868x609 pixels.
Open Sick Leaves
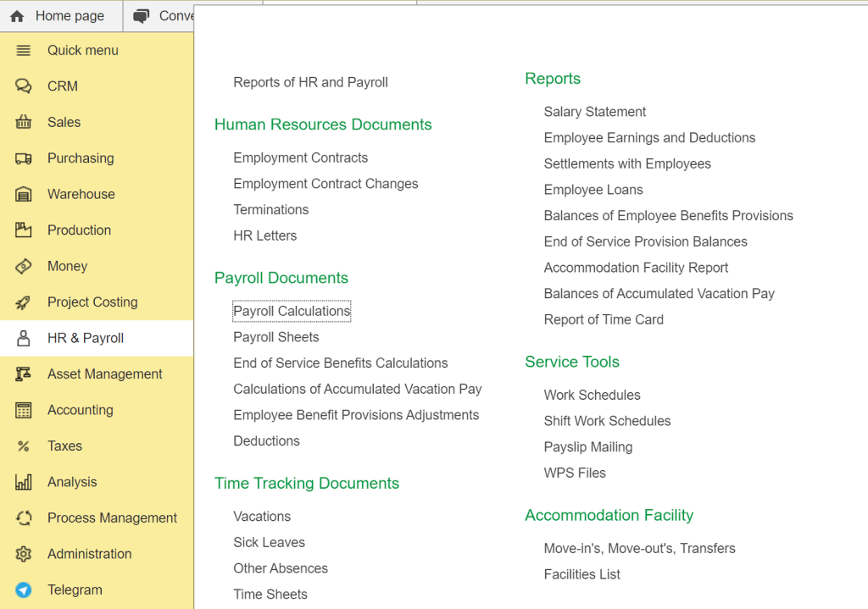(269, 542)
